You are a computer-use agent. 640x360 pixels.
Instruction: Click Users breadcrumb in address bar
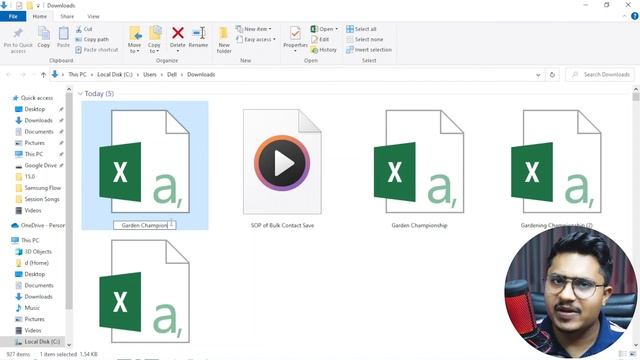(150, 74)
